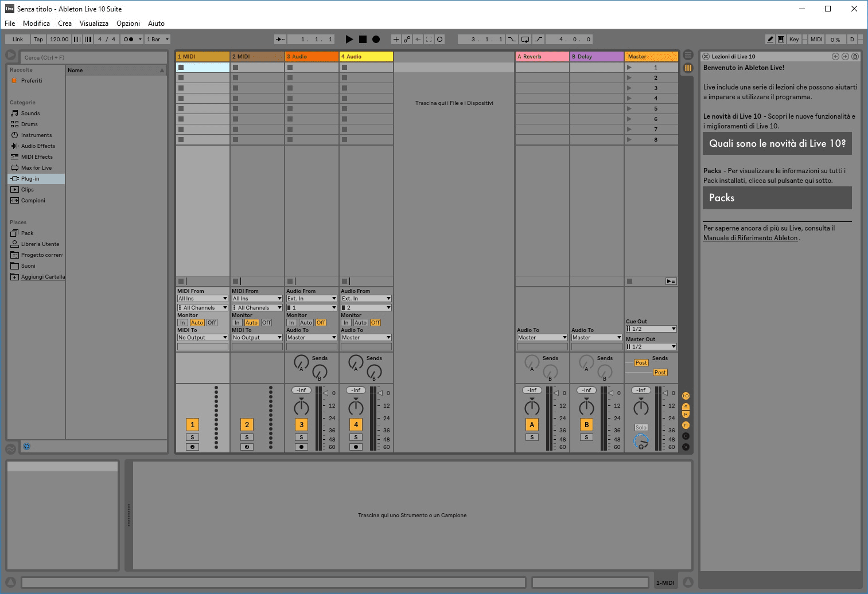This screenshot has height=594, width=868.
Task: Toggle the Sends section S button
Action: click(x=686, y=407)
